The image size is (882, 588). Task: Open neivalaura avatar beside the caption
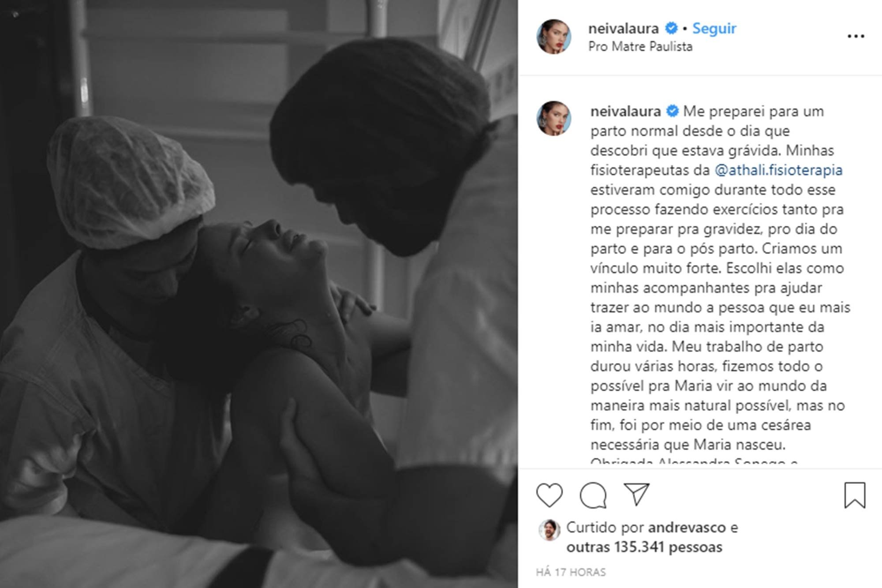(x=554, y=118)
